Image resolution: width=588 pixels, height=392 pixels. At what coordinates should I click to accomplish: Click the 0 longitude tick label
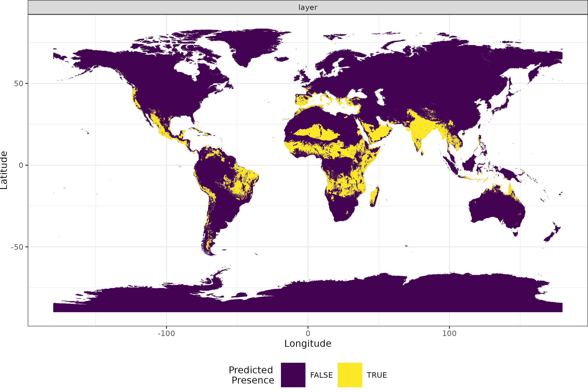308,333
